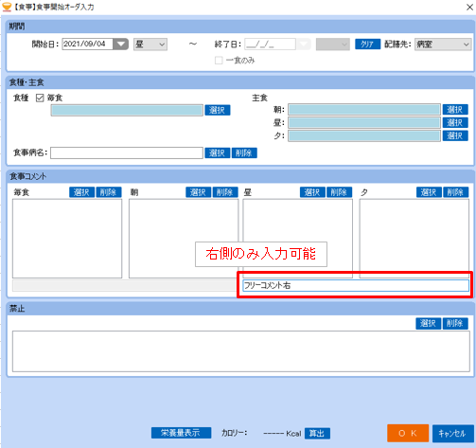This screenshot has width=476, height=448.
Task: Click the 終了日 date field
Action: pyautogui.click(x=270, y=45)
